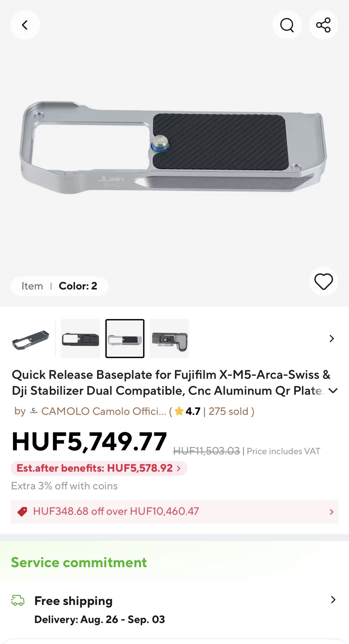Tap the Camolo store logo icon

coord(34,411)
